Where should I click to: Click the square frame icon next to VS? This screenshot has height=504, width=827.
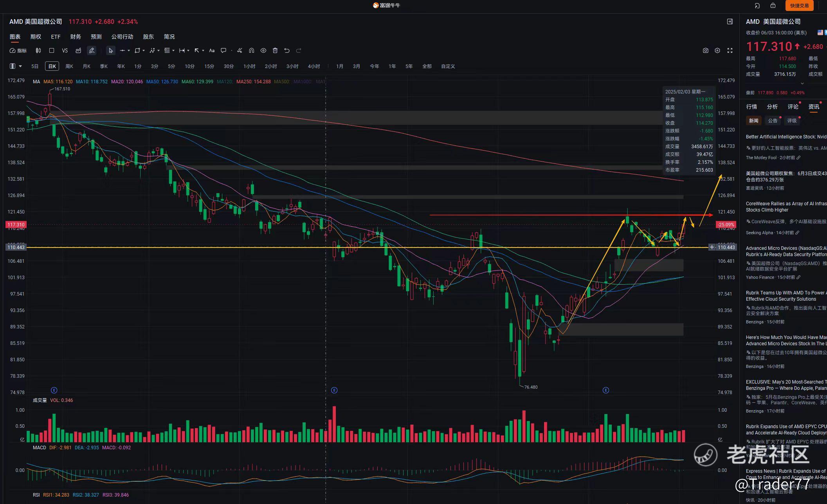coord(52,50)
